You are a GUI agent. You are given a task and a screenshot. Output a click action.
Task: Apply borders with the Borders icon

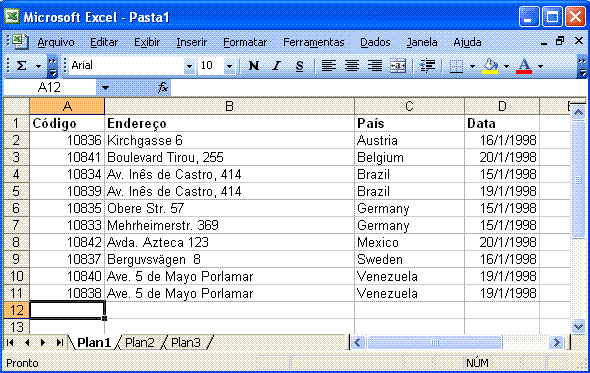coord(456,66)
